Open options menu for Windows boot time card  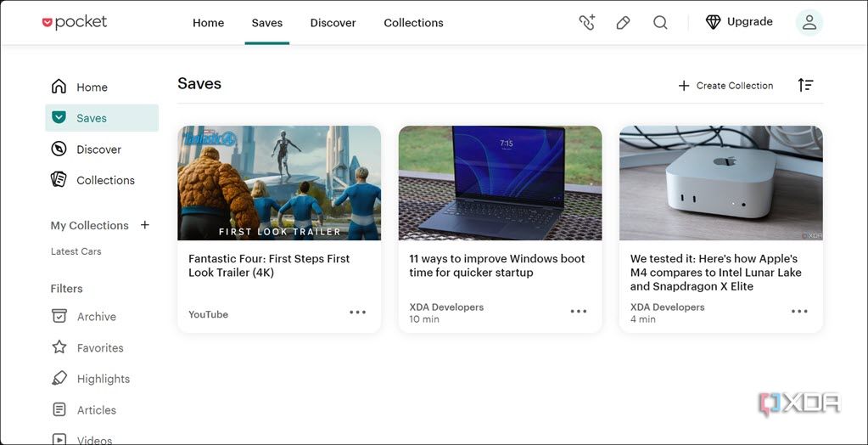pos(579,312)
